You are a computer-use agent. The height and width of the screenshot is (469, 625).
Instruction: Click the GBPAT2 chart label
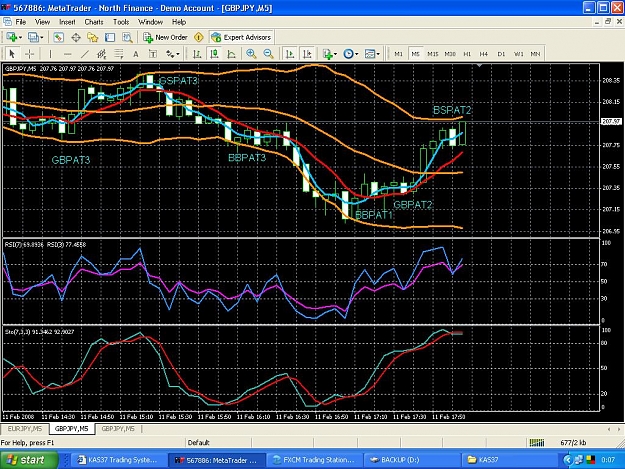413,205
